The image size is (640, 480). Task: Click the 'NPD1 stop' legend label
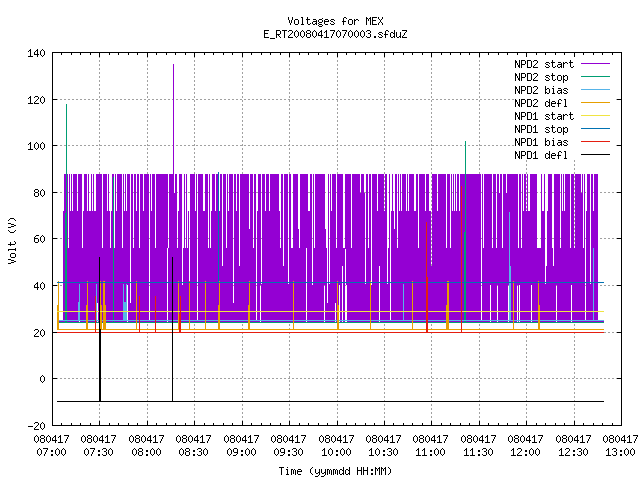(x=541, y=129)
